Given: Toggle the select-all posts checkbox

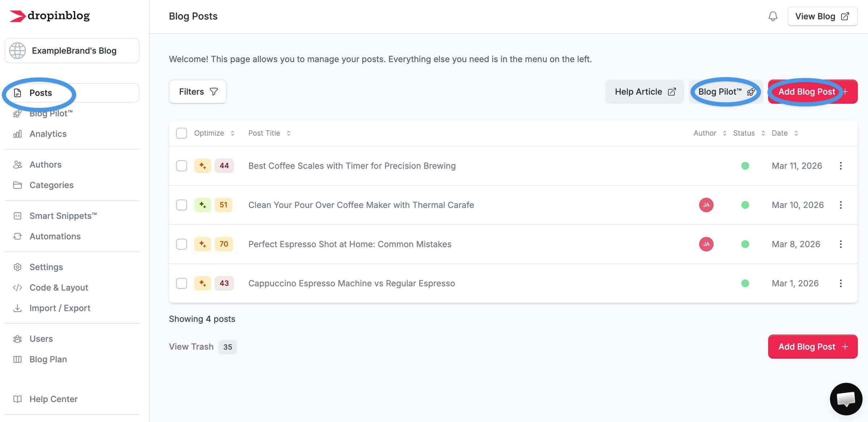Looking at the screenshot, I should click(x=182, y=133).
